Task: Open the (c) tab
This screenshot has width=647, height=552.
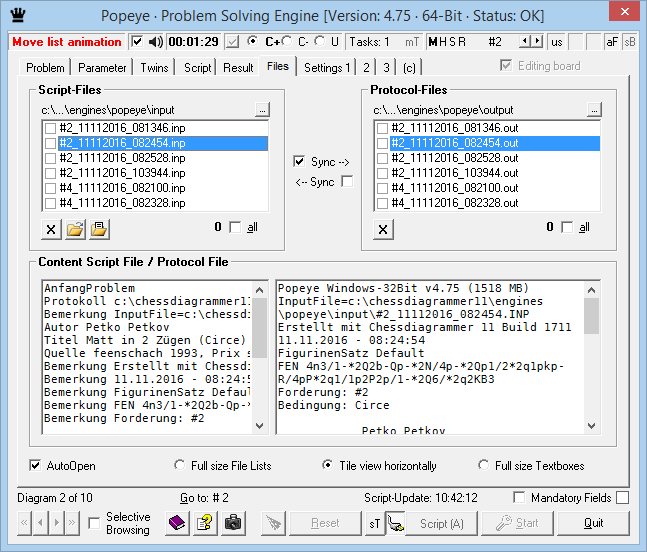Action: (x=409, y=68)
